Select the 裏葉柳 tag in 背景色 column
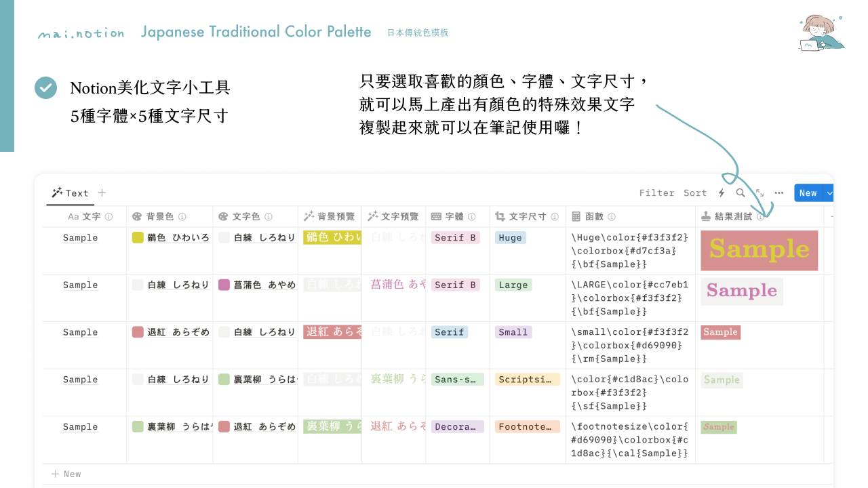The image size is (868, 488). [172, 427]
